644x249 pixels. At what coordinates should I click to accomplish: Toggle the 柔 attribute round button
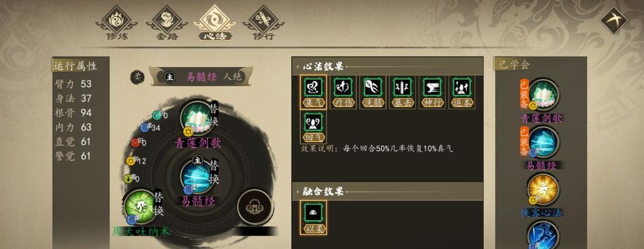138,77
